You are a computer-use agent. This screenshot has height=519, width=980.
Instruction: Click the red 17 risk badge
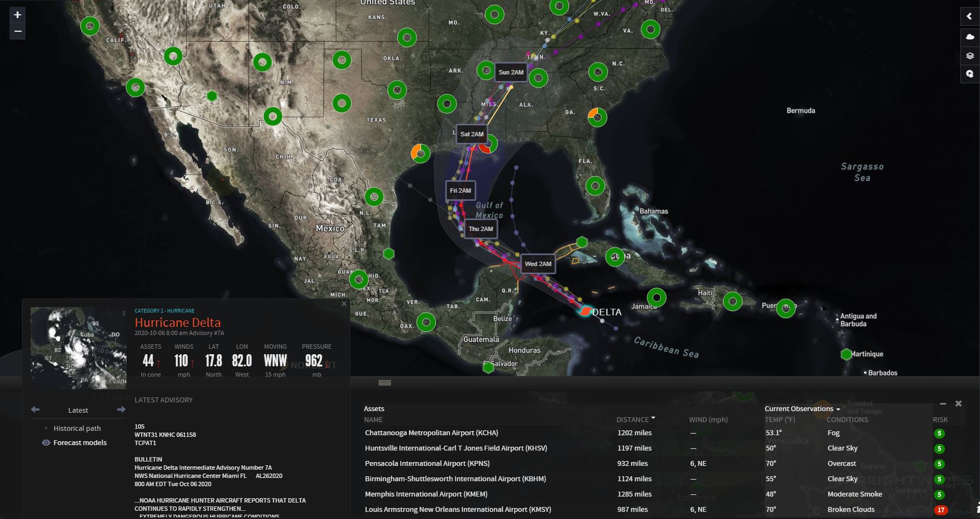[x=941, y=510]
